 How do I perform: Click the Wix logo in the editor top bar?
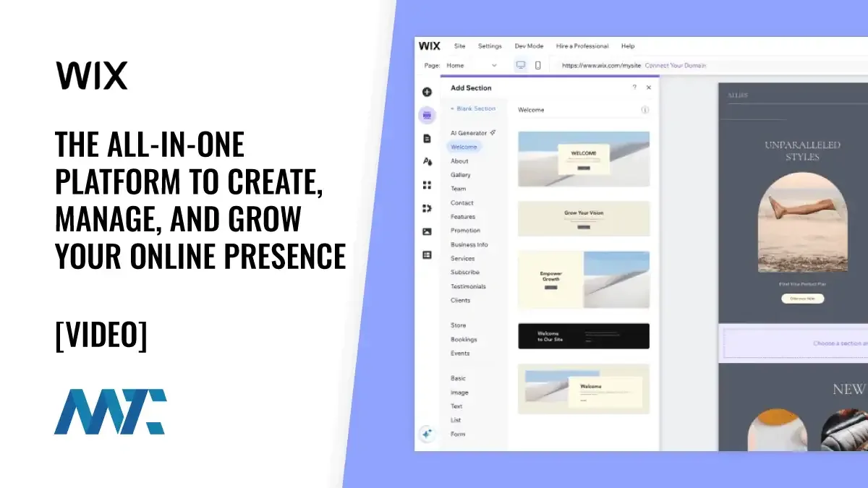[x=429, y=46]
